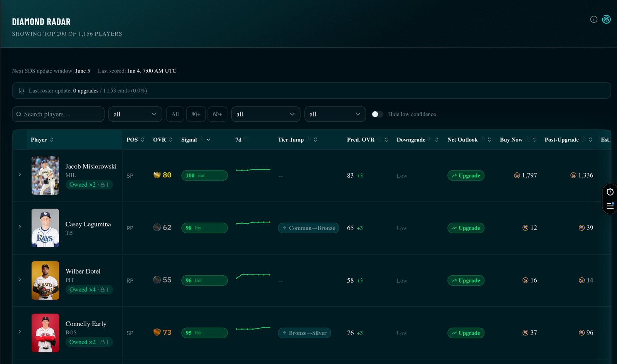617x364 pixels.
Task: Click the Downgrade info icon
Action: pyautogui.click(x=430, y=139)
